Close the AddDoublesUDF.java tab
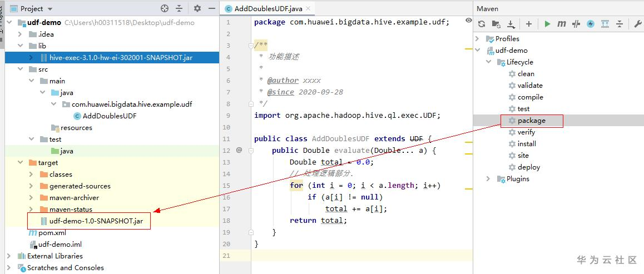The height and width of the screenshot is (274, 644). [x=308, y=8]
